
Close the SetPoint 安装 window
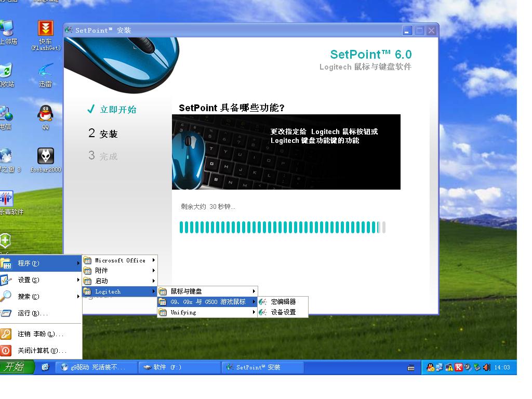pyautogui.click(x=431, y=31)
